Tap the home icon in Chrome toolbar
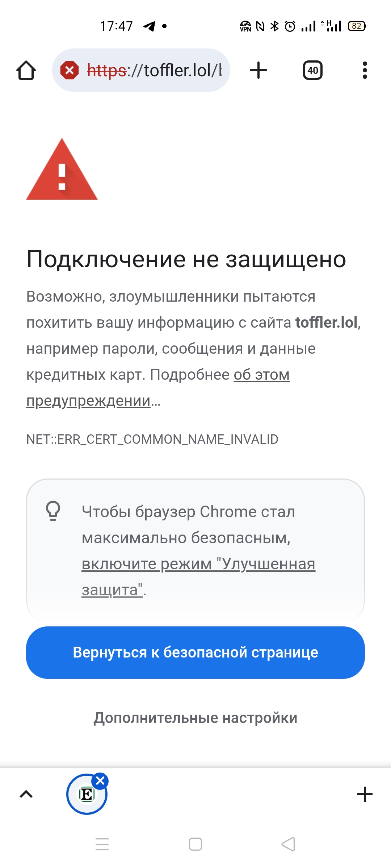 pos(26,70)
